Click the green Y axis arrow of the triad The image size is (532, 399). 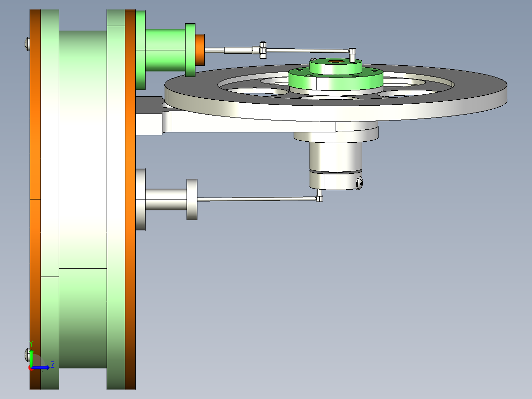[31, 358]
